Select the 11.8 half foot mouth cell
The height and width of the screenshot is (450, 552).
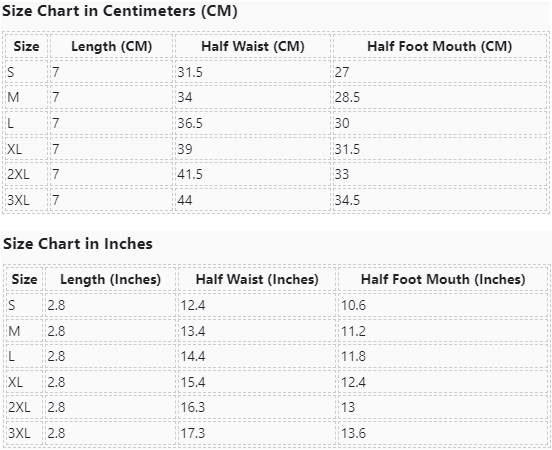click(x=443, y=356)
